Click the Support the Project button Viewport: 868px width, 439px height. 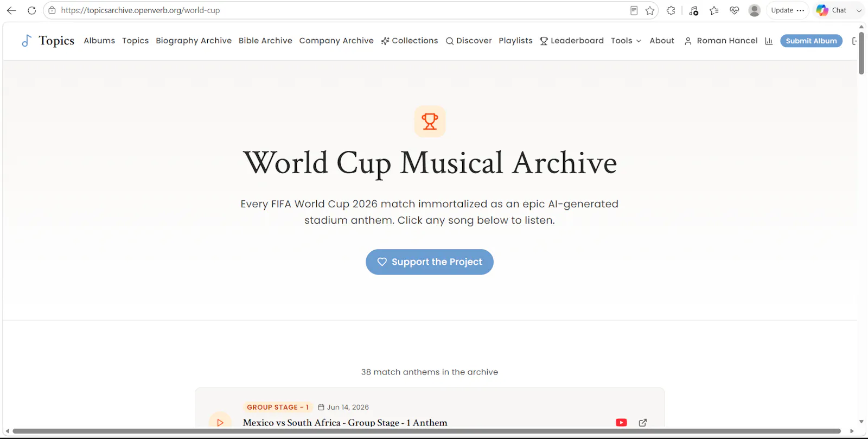click(x=429, y=262)
